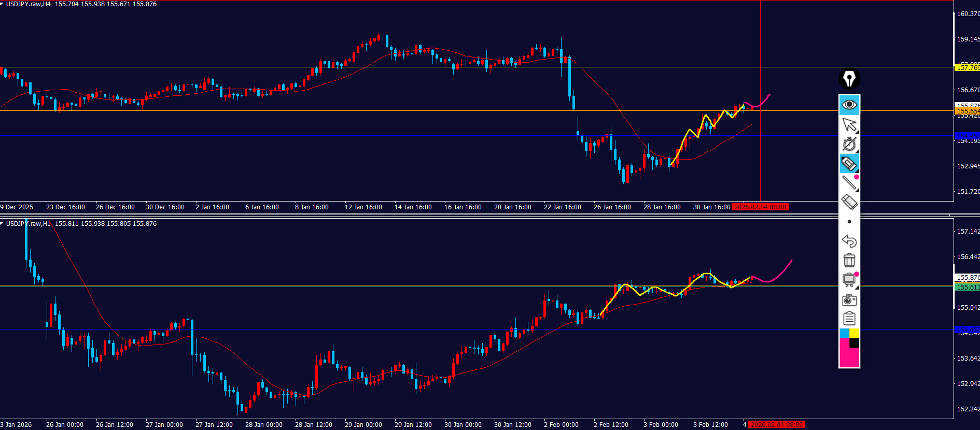
Task: Select the eraser tool
Action: coord(849,202)
